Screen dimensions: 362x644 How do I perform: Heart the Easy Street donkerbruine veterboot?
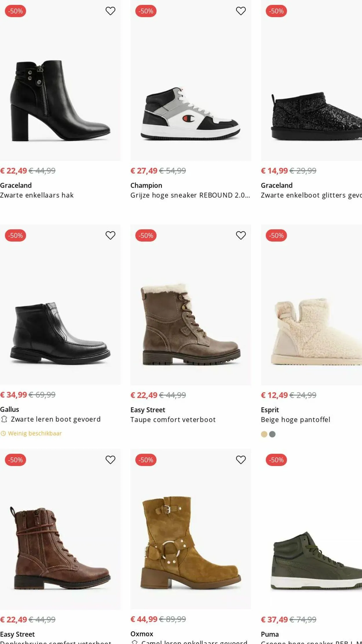click(110, 460)
